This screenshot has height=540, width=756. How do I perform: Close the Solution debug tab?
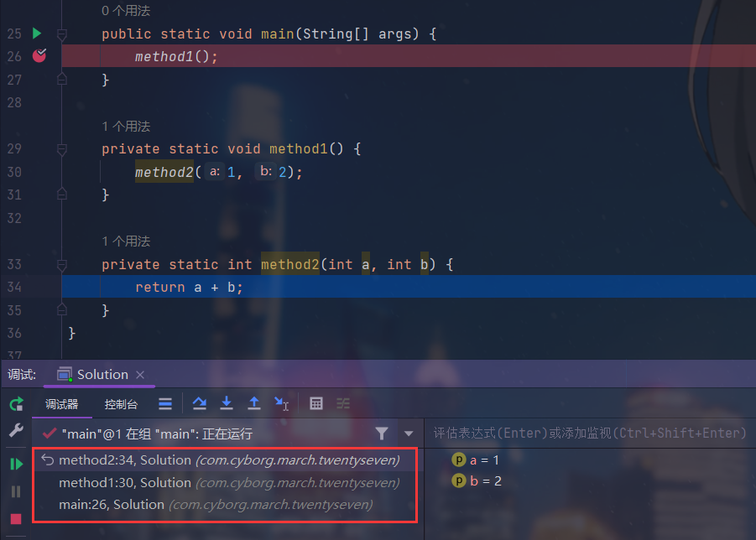pyautogui.click(x=140, y=375)
